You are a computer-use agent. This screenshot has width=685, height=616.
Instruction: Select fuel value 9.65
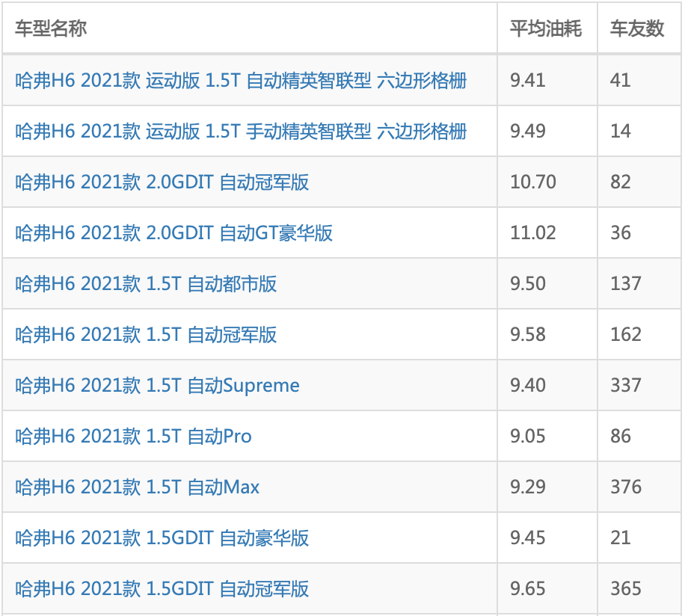pyautogui.click(x=528, y=588)
